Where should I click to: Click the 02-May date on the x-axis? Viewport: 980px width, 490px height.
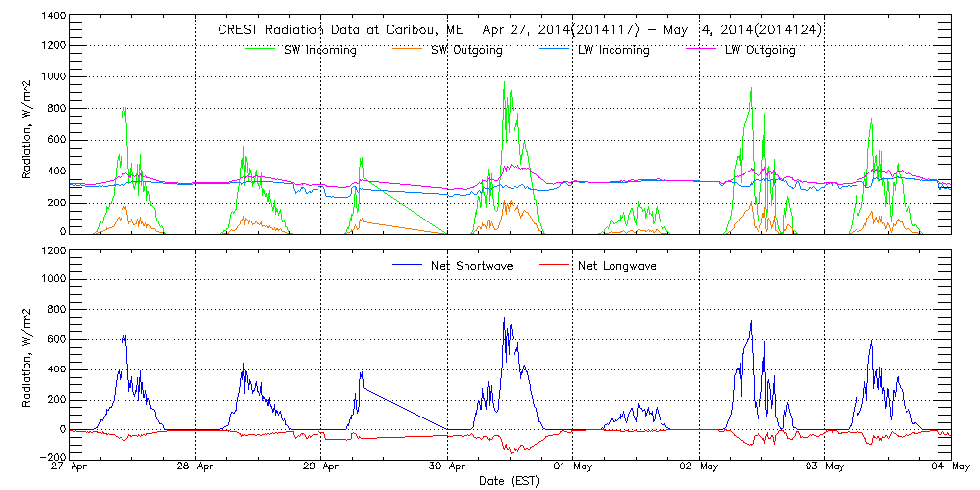[x=699, y=468]
